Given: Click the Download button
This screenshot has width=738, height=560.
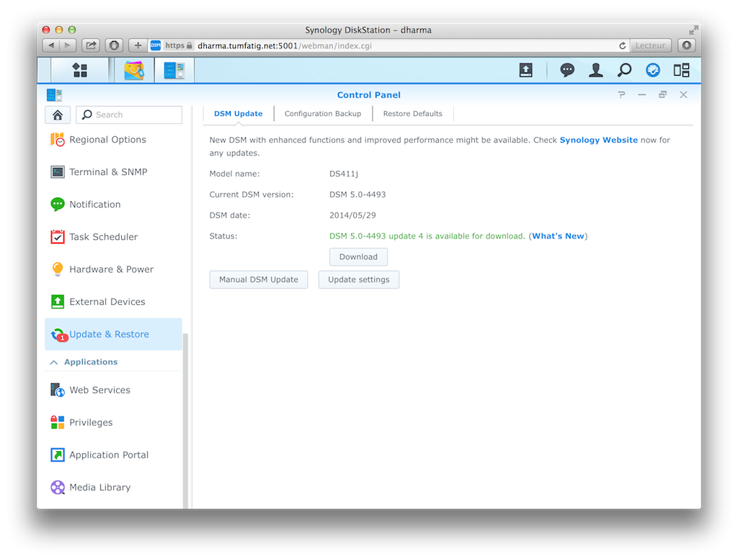Looking at the screenshot, I should tap(359, 257).
